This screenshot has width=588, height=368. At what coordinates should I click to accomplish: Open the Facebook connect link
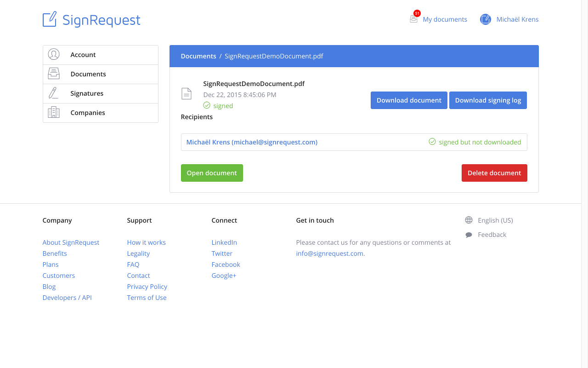coord(226,264)
